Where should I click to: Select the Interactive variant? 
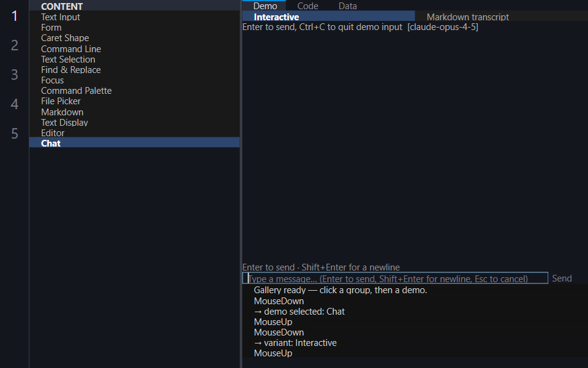328,17
